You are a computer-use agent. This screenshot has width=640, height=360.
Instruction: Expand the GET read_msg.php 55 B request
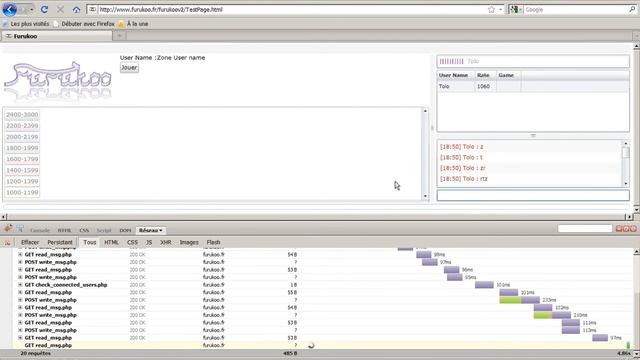(x=20, y=292)
